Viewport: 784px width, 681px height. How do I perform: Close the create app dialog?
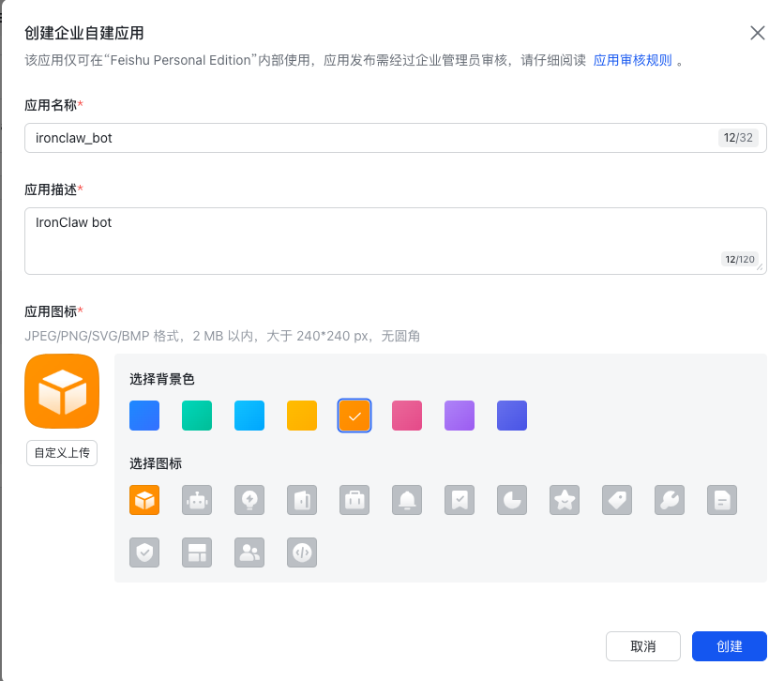click(x=758, y=33)
